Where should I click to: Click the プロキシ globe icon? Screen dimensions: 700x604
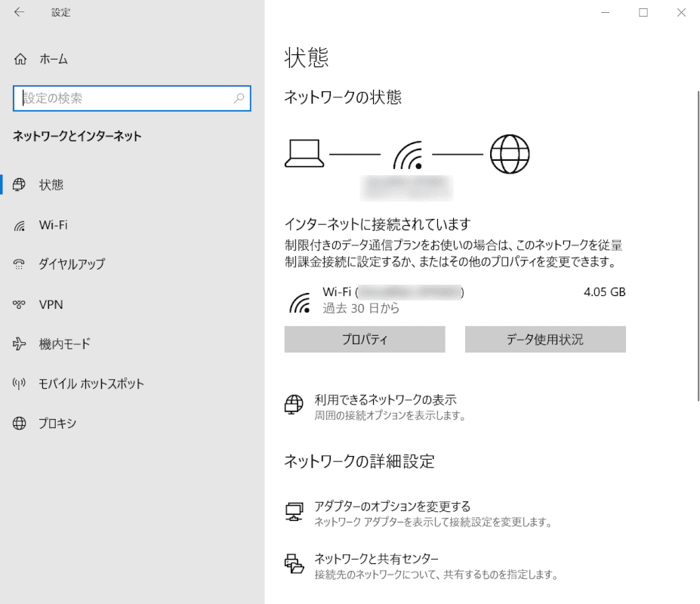pyautogui.click(x=19, y=424)
